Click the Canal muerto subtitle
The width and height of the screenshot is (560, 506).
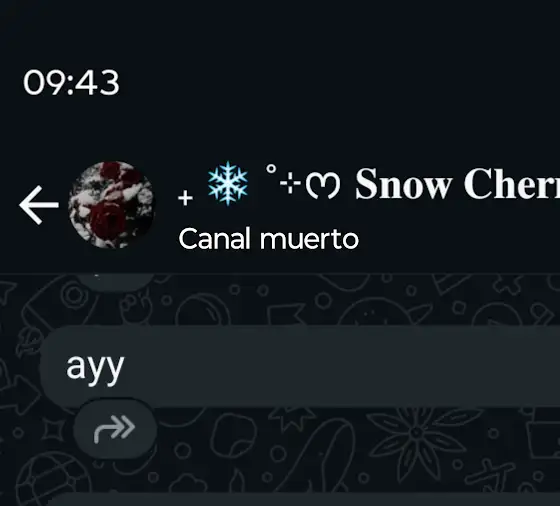[x=269, y=239]
